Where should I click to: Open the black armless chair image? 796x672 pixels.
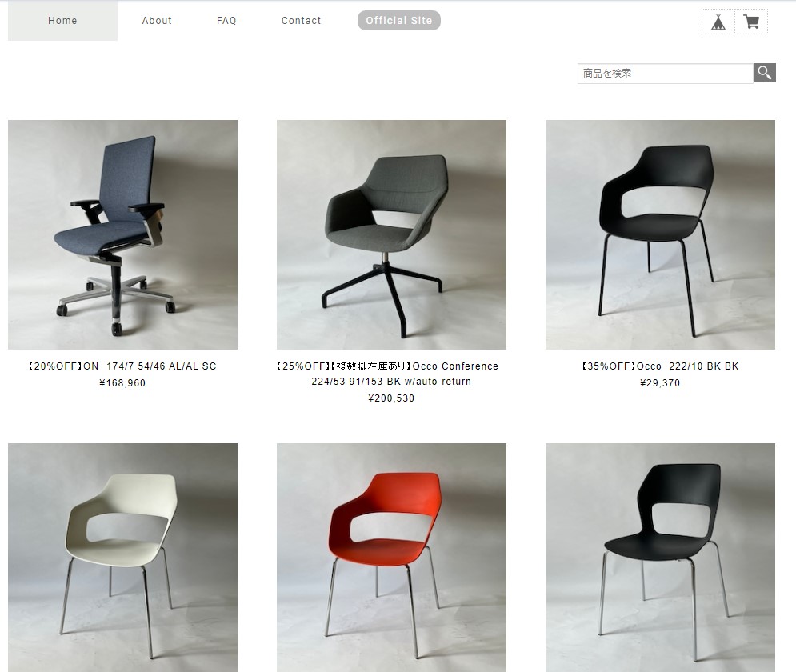660,558
